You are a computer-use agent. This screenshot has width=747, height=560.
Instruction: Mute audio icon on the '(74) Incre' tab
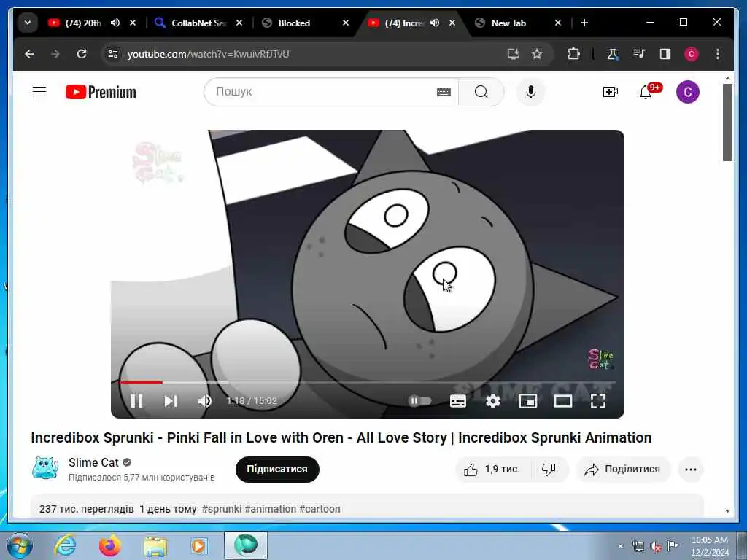pos(435,23)
